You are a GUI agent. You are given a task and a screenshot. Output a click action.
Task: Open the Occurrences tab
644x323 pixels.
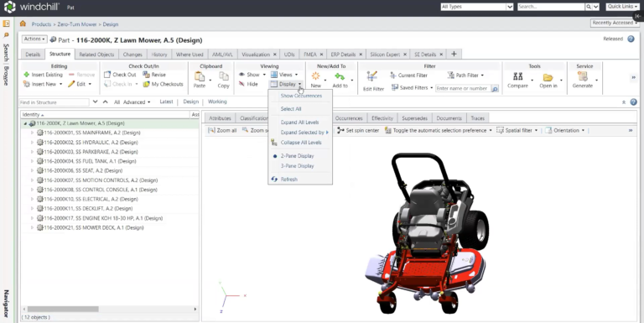(x=349, y=118)
